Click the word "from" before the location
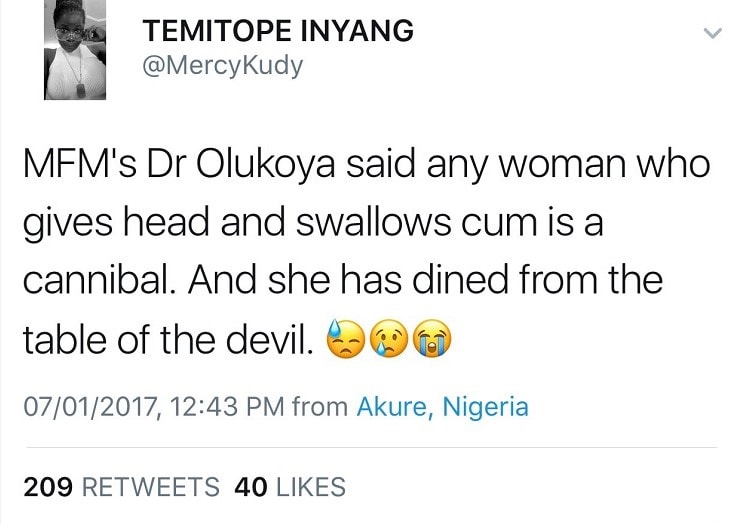The image size is (740, 524). 320,407
